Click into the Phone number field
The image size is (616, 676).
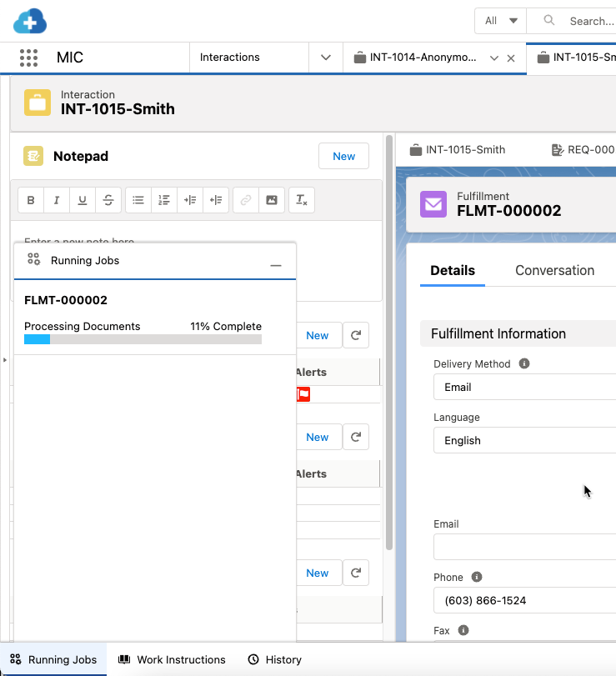pyautogui.click(x=523, y=600)
